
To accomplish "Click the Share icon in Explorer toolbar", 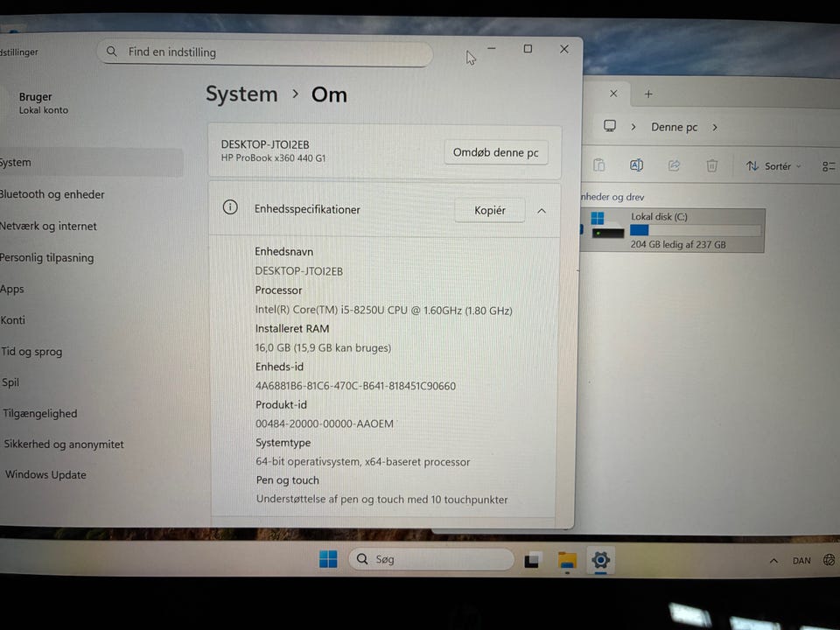I will click(674, 165).
